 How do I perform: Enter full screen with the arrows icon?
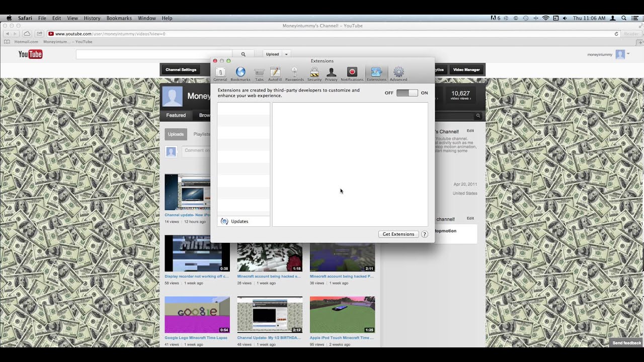[639, 26]
